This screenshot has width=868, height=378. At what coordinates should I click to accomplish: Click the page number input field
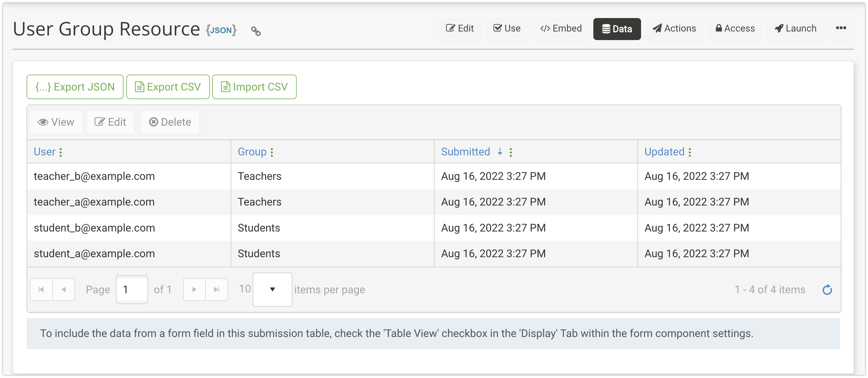pyautogui.click(x=132, y=290)
